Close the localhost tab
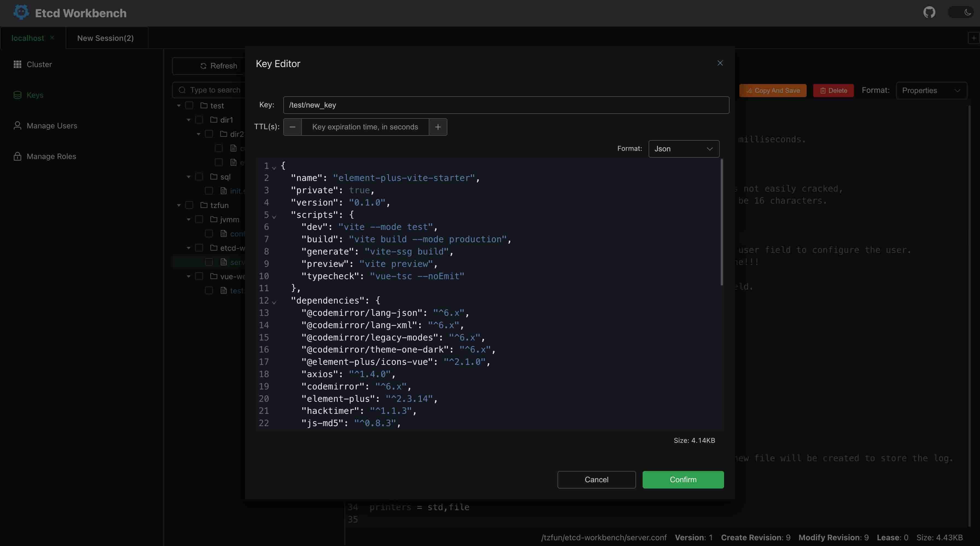Screen dimensions: 980x546 click(x=52, y=38)
